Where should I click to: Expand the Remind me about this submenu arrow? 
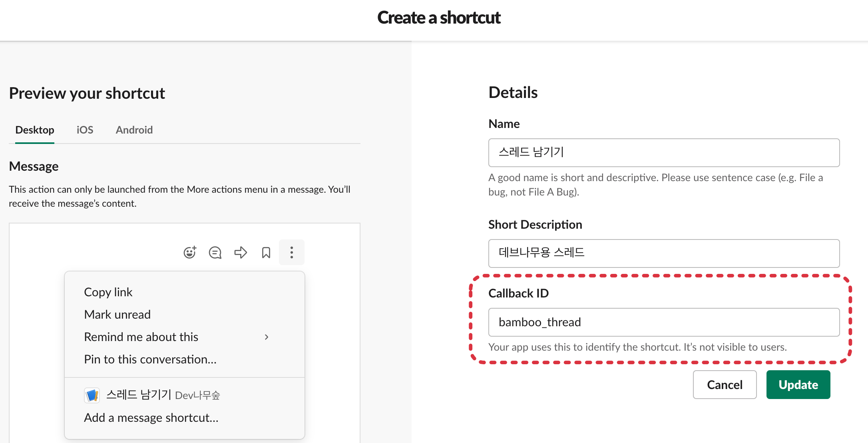267,337
